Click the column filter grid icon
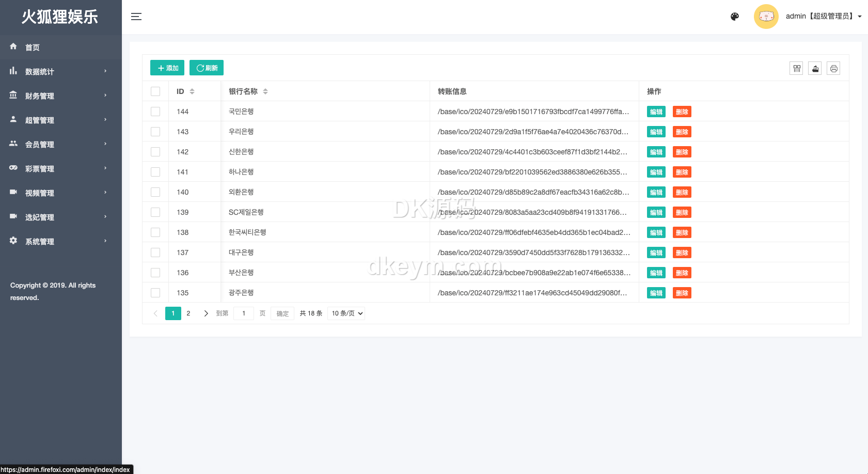Screen dimensions: 868x474 pyautogui.click(x=796, y=68)
